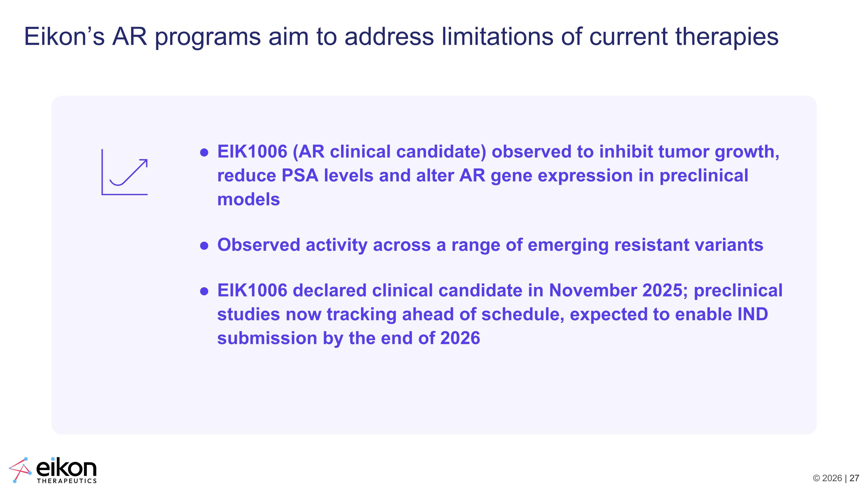Click the word "models" ending the first bullet
This screenshot has width=868, height=488.
(x=248, y=199)
